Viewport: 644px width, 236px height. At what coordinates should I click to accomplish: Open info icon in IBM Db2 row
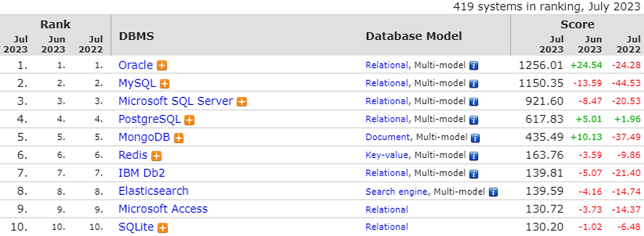coord(473,174)
